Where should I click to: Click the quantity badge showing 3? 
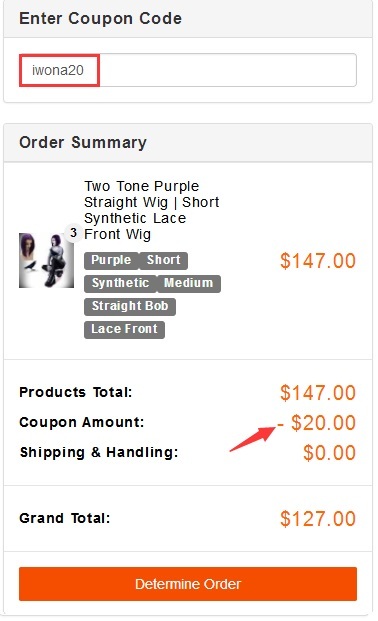73,232
